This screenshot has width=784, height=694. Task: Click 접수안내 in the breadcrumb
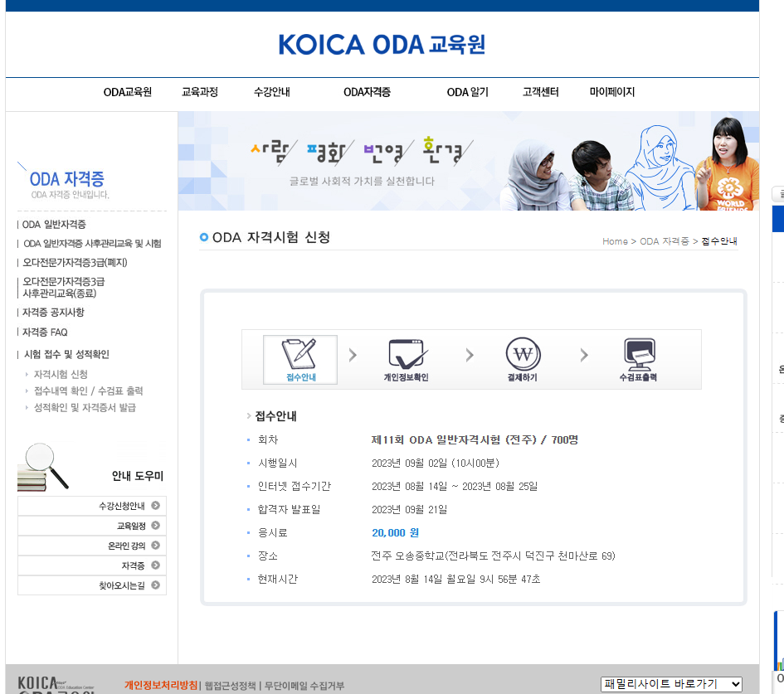pyautogui.click(x=719, y=241)
